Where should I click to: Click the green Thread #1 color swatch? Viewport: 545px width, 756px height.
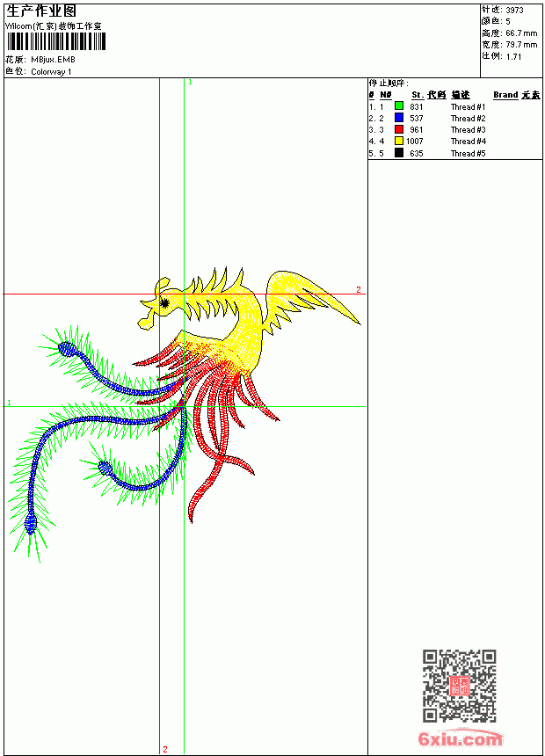click(x=399, y=105)
